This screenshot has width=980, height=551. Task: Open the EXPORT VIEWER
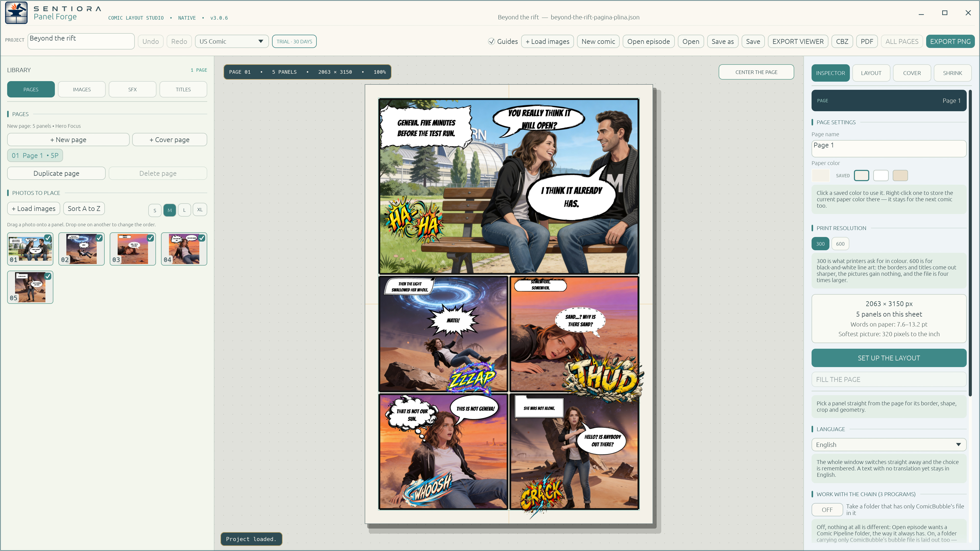[798, 41]
